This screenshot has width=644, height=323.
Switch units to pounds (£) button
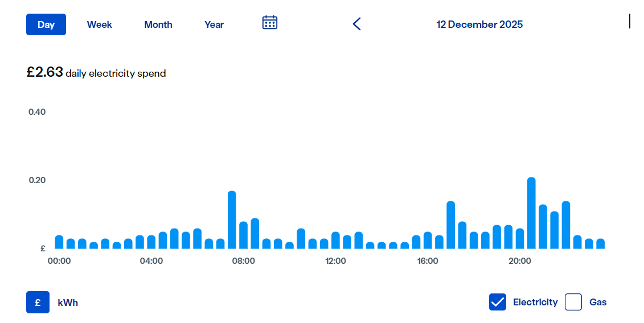pos(38,303)
